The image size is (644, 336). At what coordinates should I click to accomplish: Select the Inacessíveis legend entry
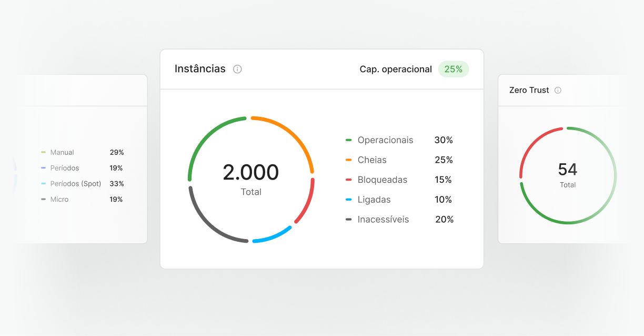point(383,220)
